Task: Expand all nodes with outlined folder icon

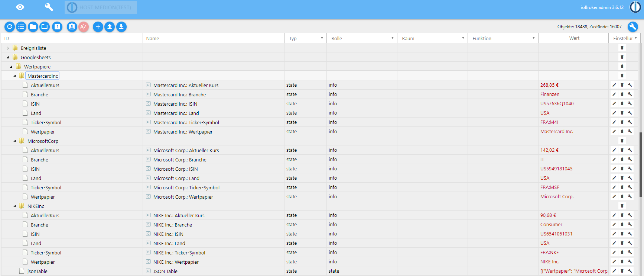Action: pos(45,26)
